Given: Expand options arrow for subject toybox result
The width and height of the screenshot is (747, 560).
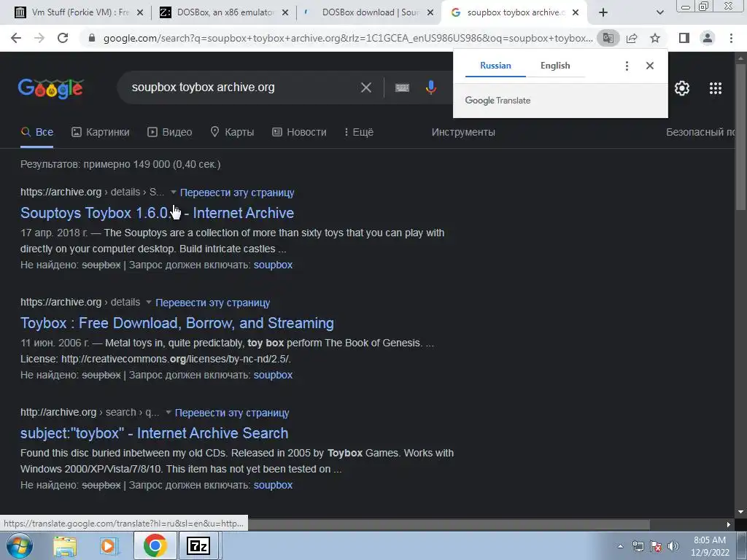Looking at the screenshot, I should pyautogui.click(x=169, y=413).
